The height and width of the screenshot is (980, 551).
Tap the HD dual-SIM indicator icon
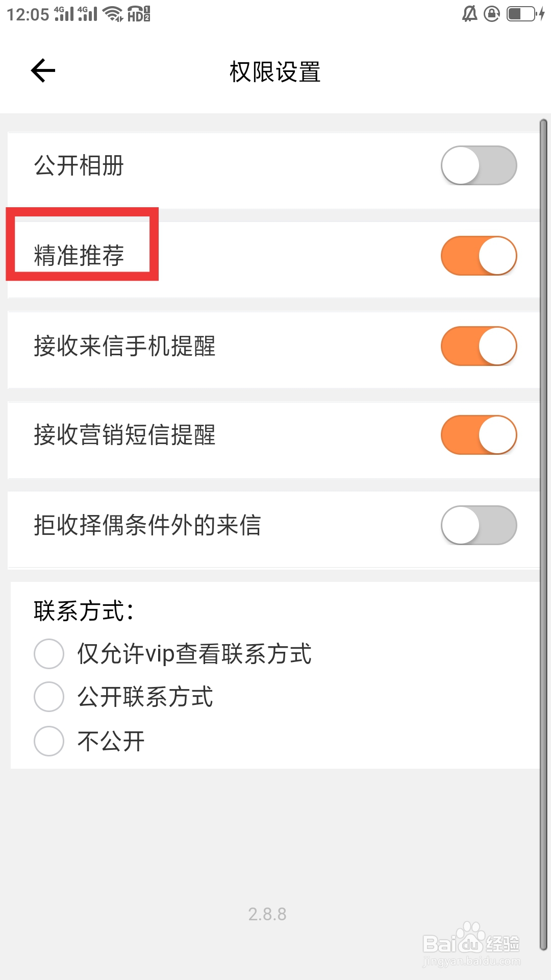139,14
